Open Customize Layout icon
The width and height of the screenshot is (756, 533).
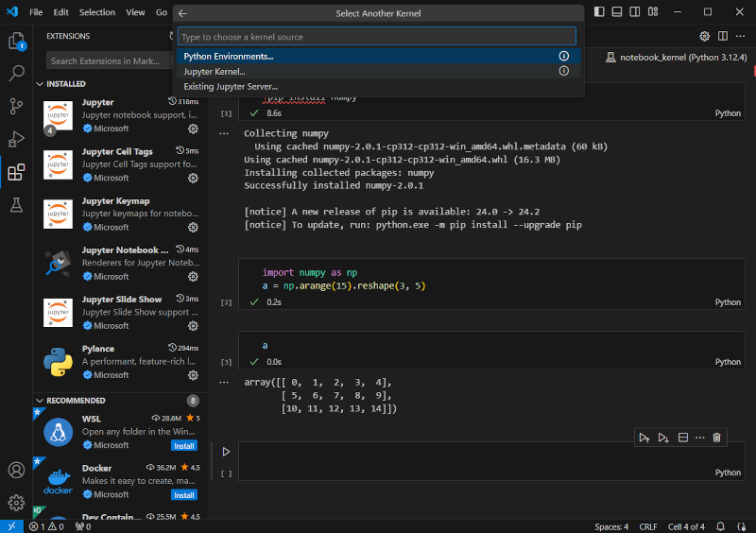click(653, 11)
